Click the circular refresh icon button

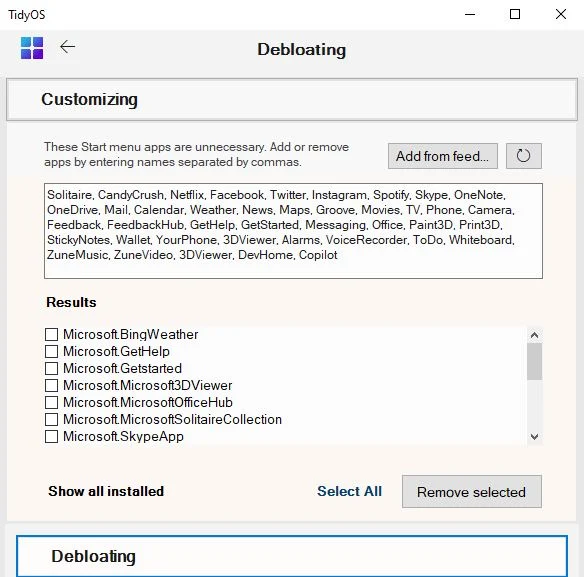[x=523, y=156]
